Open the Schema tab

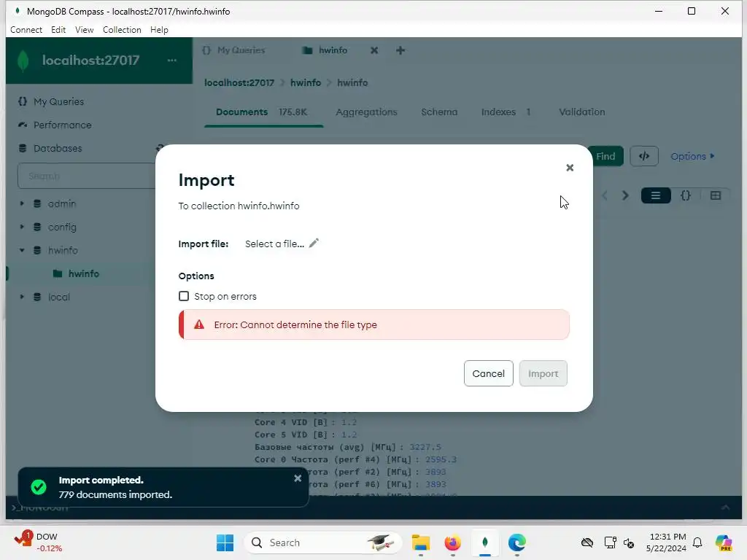439,112
